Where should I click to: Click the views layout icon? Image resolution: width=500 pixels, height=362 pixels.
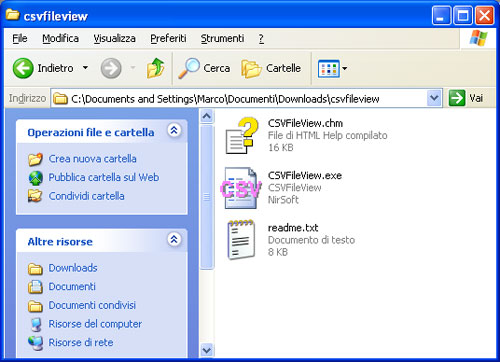tap(329, 69)
